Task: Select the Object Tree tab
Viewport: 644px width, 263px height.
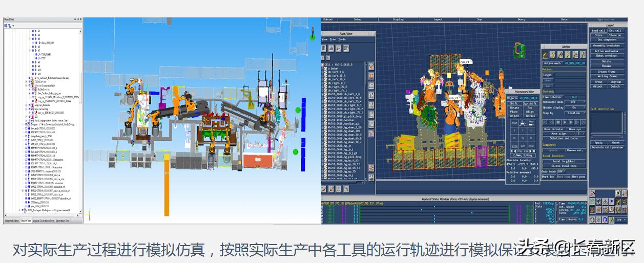Action: click(25, 221)
